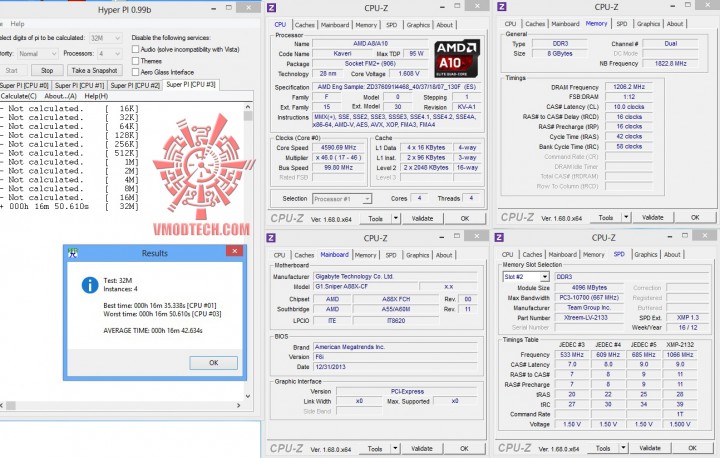
Task: Click the CPU-Z logo icon in Memory window title
Action: click(502, 7)
